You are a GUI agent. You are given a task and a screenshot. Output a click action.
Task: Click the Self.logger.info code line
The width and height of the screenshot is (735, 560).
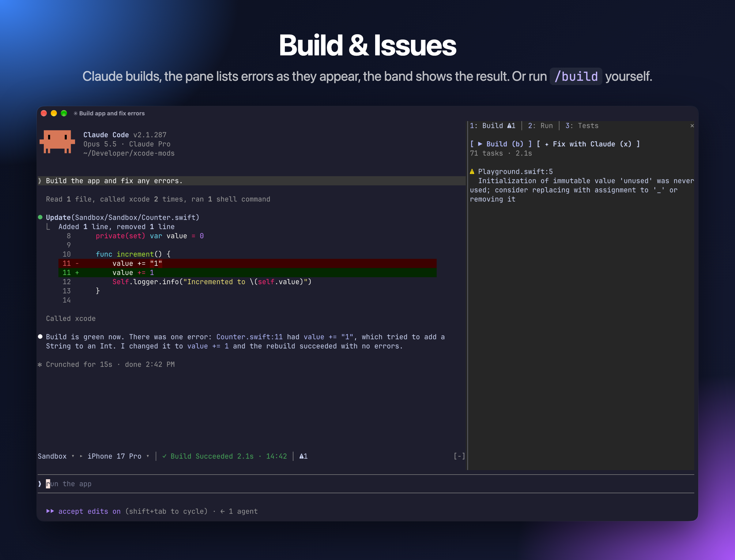coord(212,282)
